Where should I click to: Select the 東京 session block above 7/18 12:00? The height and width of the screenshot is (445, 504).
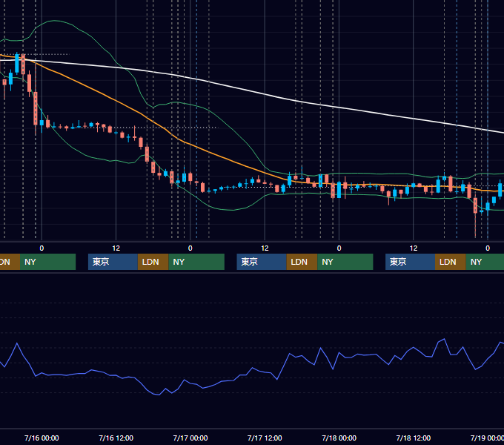tap(411, 262)
